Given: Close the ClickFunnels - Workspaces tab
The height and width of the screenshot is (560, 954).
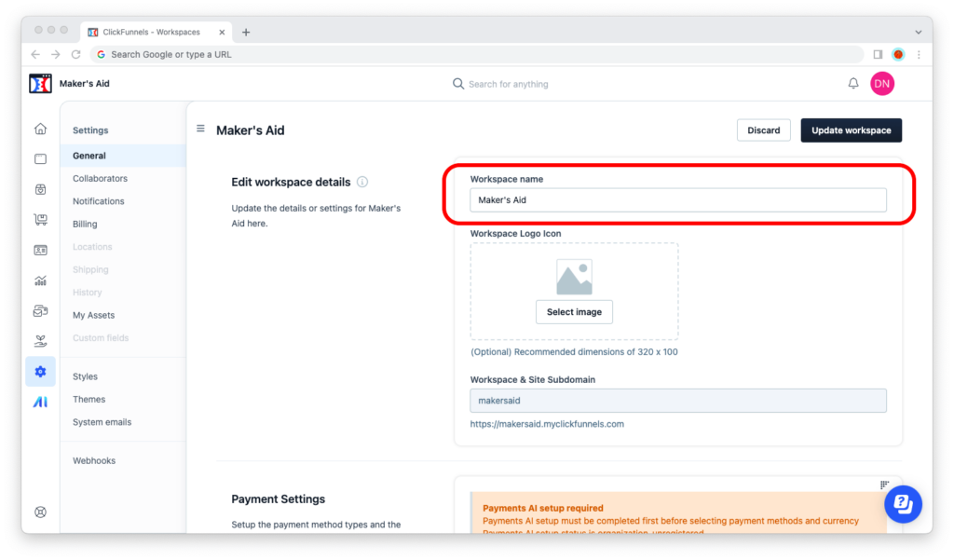Looking at the screenshot, I should (222, 33).
